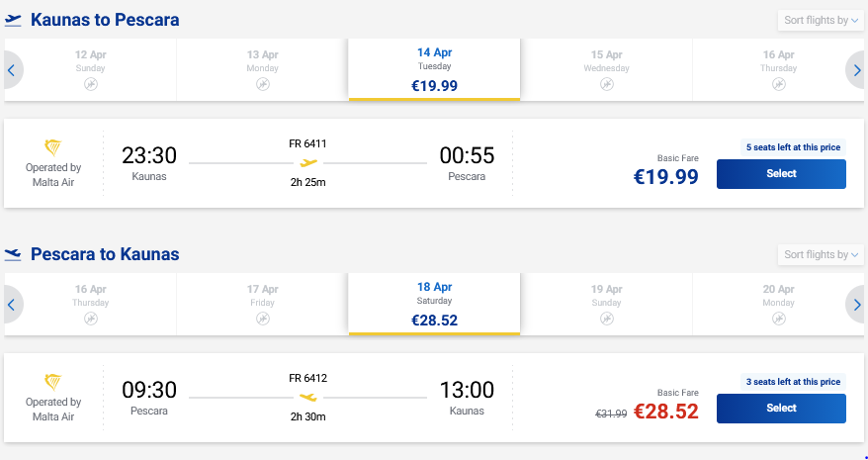Click the 13 Apr Monday date tab
The height and width of the screenshot is (460, 868).
262,69
